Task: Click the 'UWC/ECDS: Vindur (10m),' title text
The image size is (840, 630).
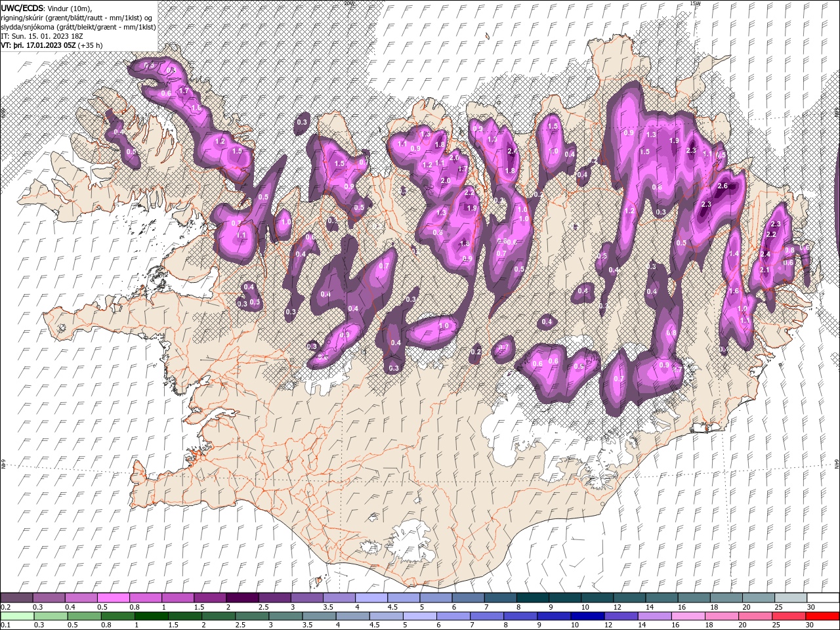Action: point(47,8)
